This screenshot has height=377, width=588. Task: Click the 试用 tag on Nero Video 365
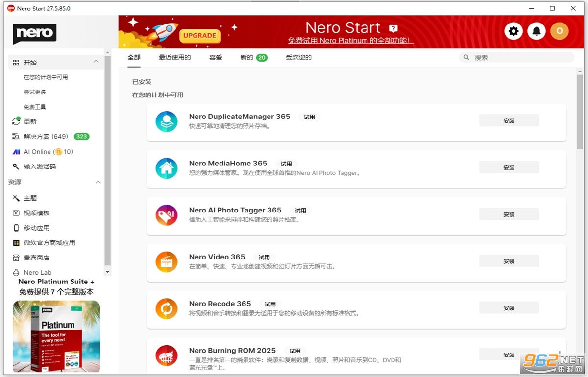point(264,258)
